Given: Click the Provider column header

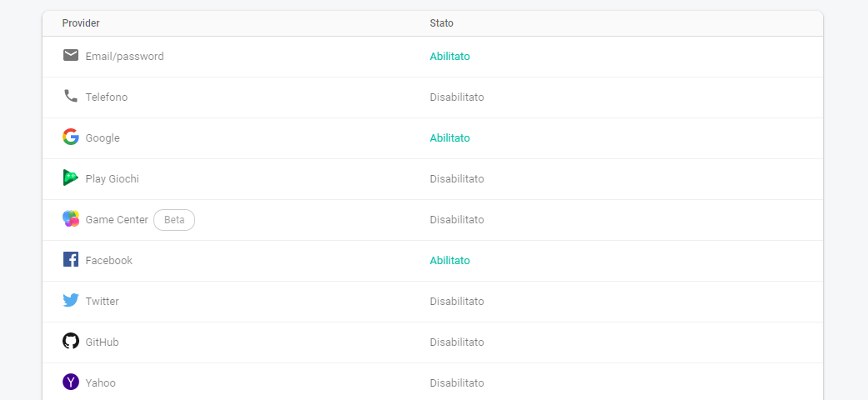Looking at the screenshot, I should (81, 23).
